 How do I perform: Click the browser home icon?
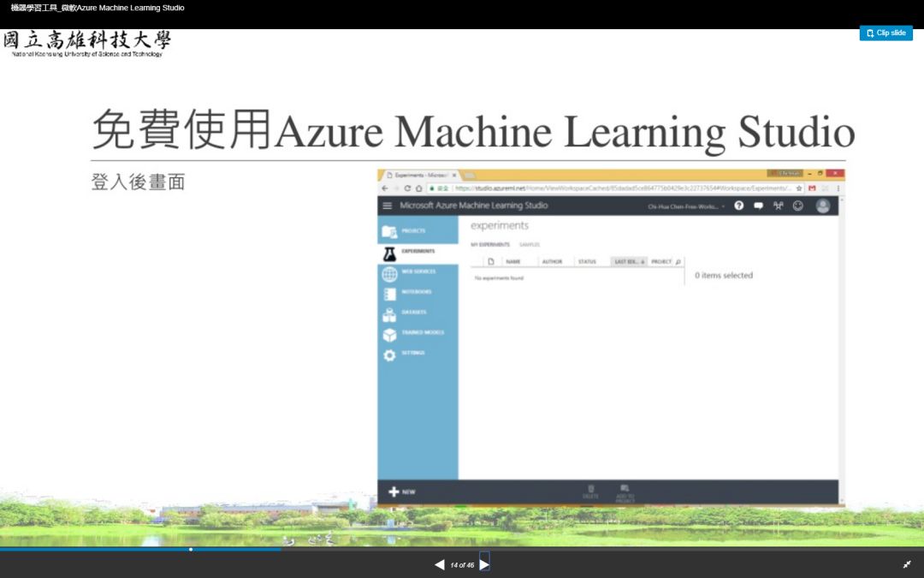418,188
